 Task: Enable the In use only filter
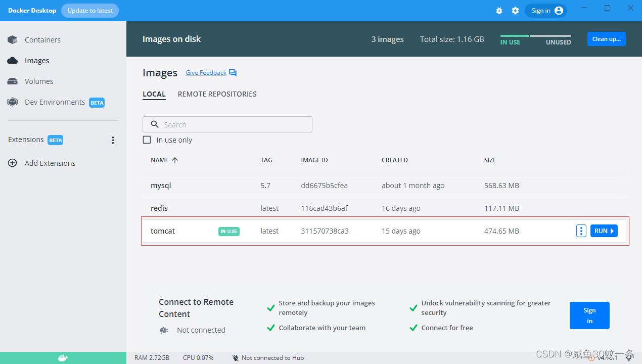[x=147, y=140]
